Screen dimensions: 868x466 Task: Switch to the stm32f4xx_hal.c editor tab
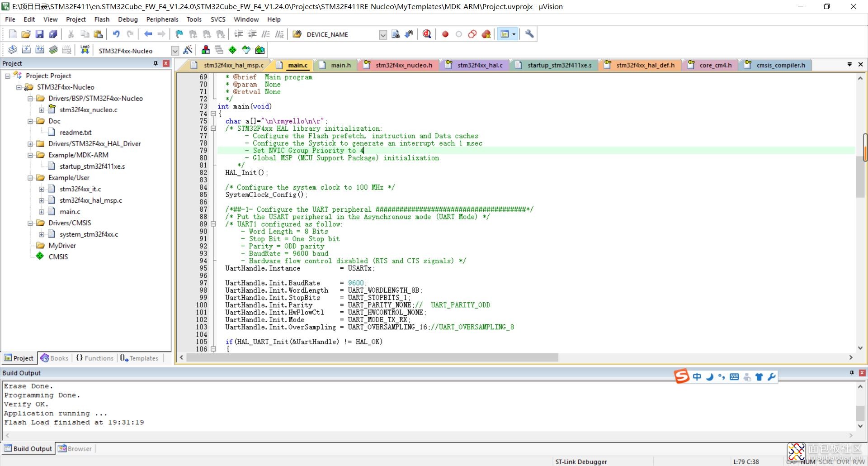[x=474, y=65]
